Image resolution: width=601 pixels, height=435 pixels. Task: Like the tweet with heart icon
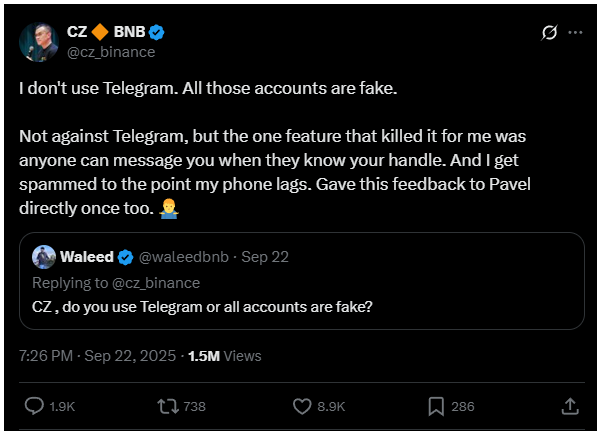[x=304, y=406]
